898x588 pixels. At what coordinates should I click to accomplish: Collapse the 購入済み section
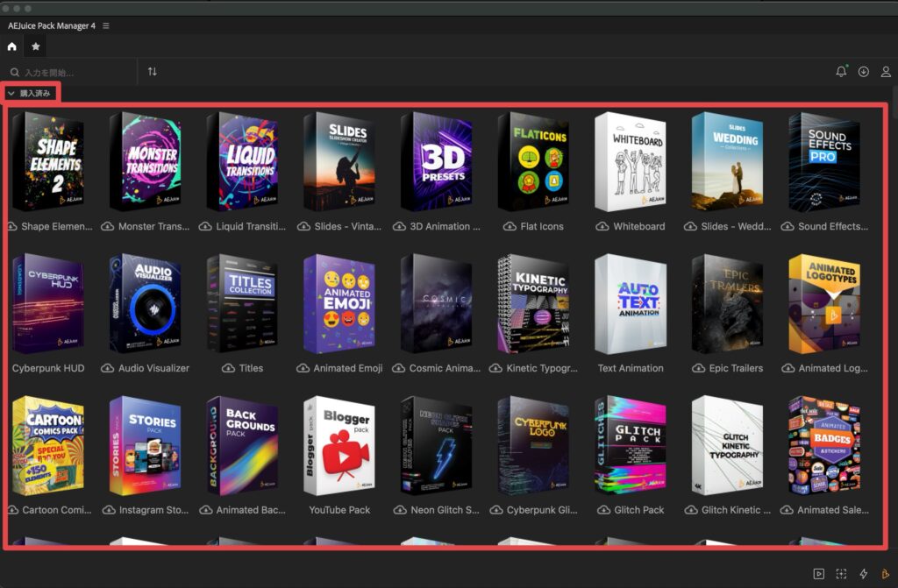coord(11,93)
